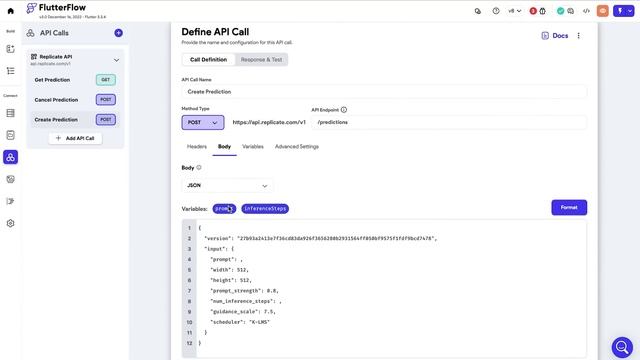Open the bug debug icon

542,11
